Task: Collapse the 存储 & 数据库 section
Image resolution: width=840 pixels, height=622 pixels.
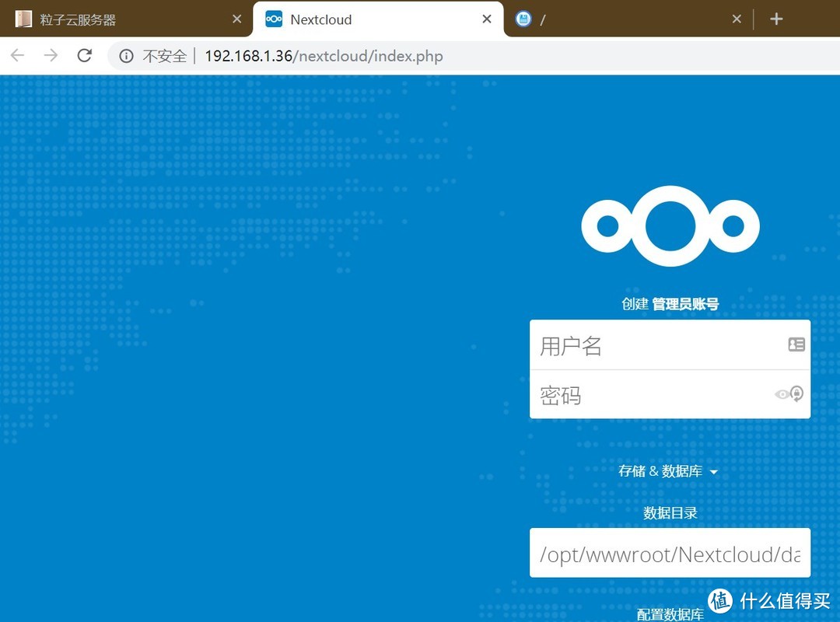Action: point(667,471)
